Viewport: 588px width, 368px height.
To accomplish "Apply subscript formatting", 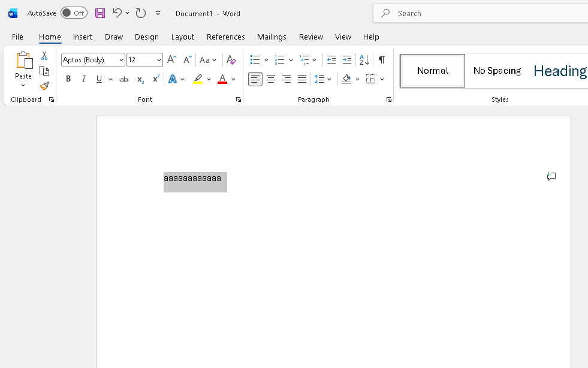I will pyautogui.click(x=140, y=79).
